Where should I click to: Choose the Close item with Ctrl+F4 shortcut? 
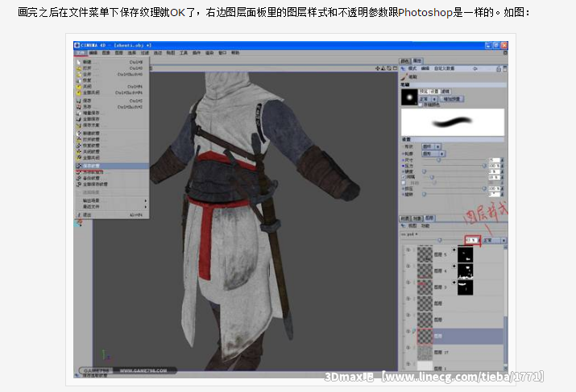(x=112, y=87)
